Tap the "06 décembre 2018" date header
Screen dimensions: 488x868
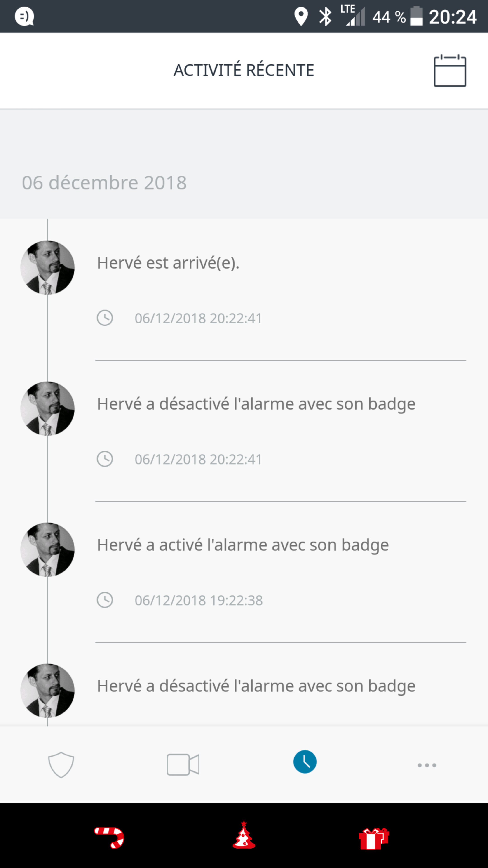coord(104,183)
